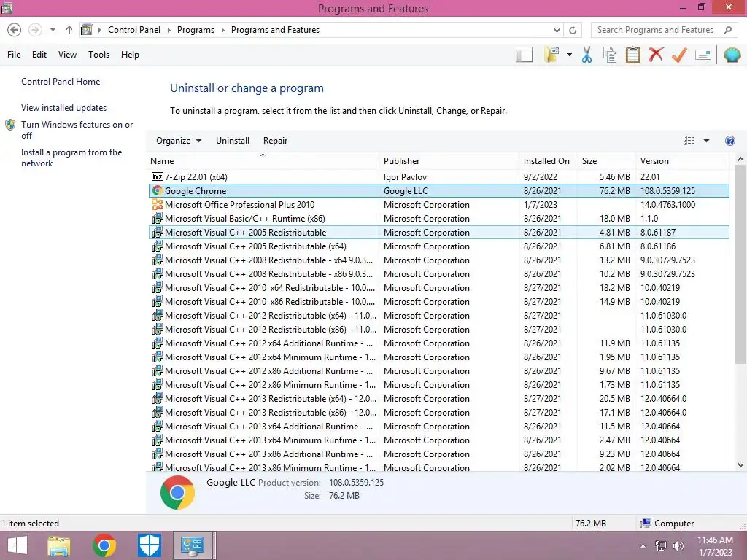Expand the arrow after Programs breadcrumb
The width and height of the screenshot is (747, 560).
(222, 30)
